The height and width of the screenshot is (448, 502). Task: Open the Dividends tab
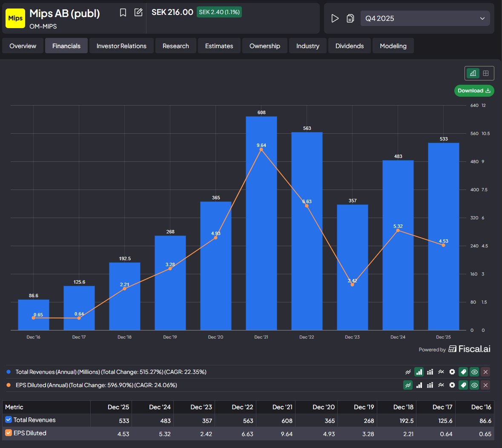(349, 46)
